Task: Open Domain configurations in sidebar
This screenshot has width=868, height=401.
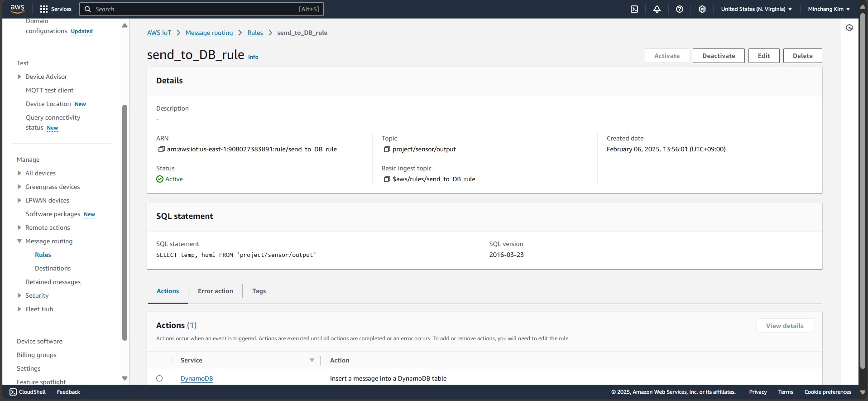Action: pos(46,26)
